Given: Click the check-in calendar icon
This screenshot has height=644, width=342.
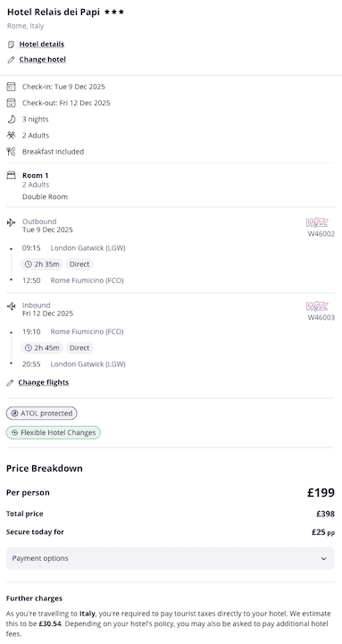Looking at the screenshot, I should click(12, 87).
